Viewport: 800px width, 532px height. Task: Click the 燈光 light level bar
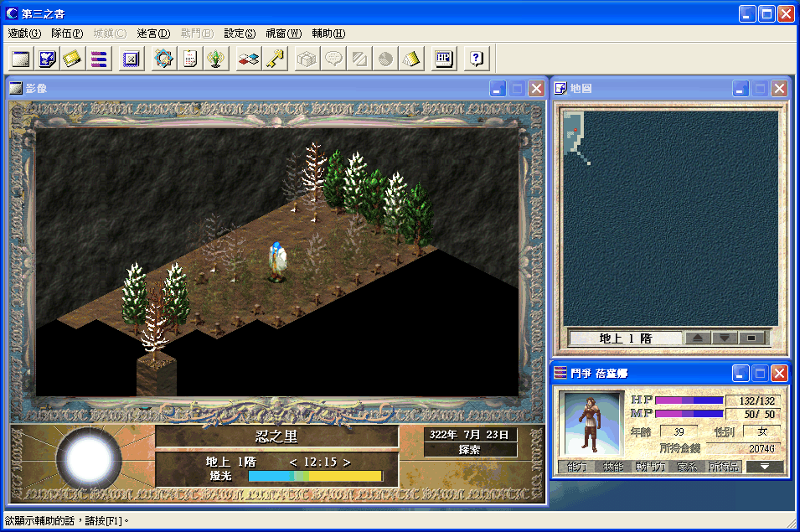[x=315, y=476]
